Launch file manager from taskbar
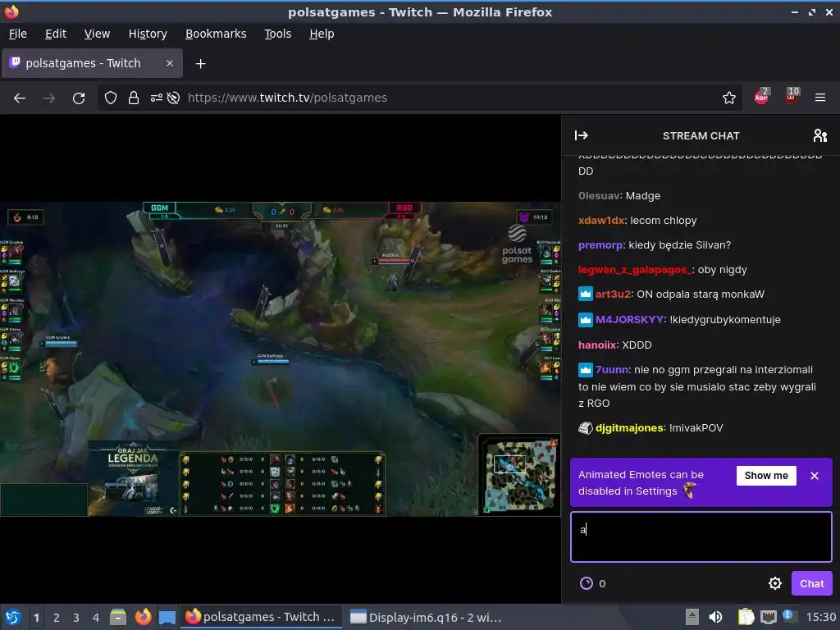 [x=118, y=617]
